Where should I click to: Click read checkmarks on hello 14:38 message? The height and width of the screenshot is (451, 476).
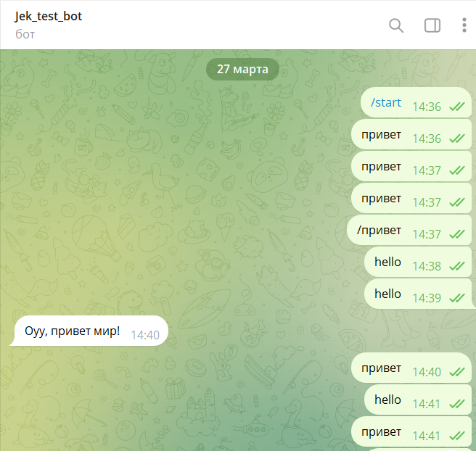[457, 266]
